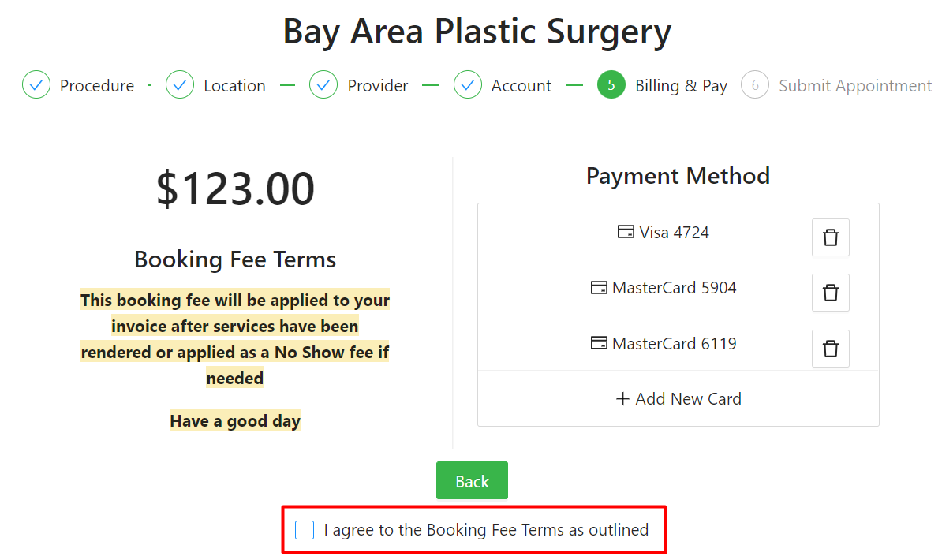Check the Booking Fee Terms agreement box
942x560 pixels.
305,530
